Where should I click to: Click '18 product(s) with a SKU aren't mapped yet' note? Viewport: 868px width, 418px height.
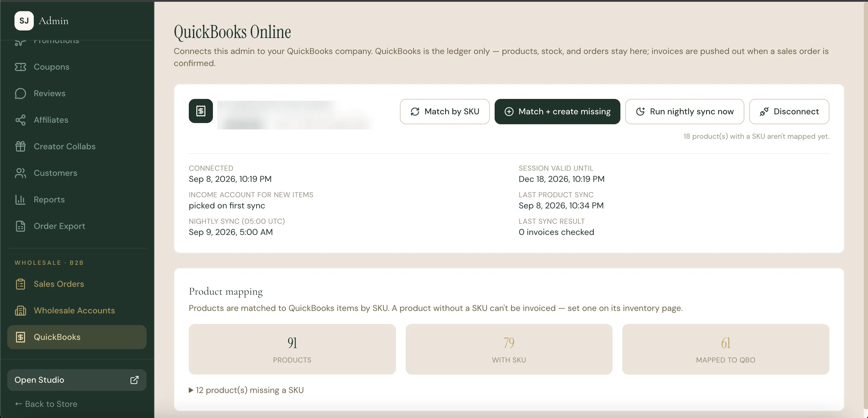click(756, 136)
